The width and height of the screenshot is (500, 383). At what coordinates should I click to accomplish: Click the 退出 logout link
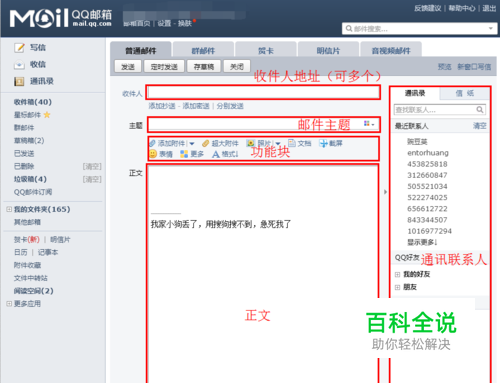489,8
